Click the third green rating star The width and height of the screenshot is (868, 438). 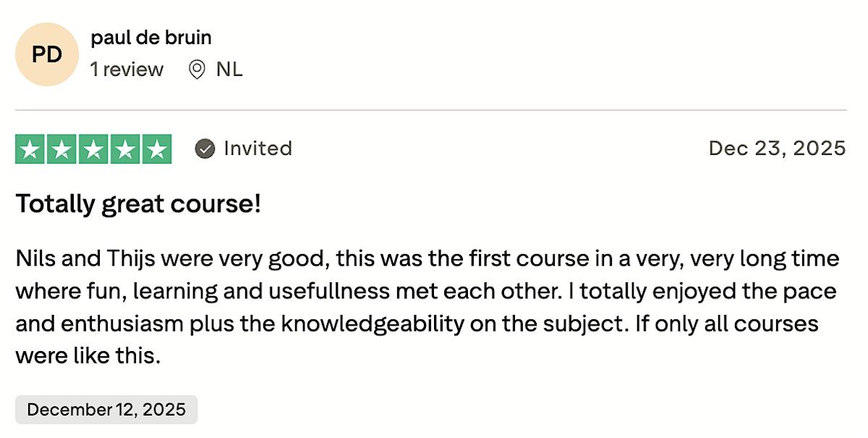93,149
